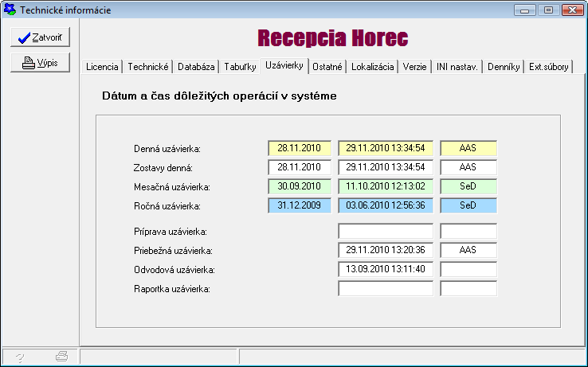Select the Databáza tab
This screenshot has width=588, height=367.
point(196,68)
